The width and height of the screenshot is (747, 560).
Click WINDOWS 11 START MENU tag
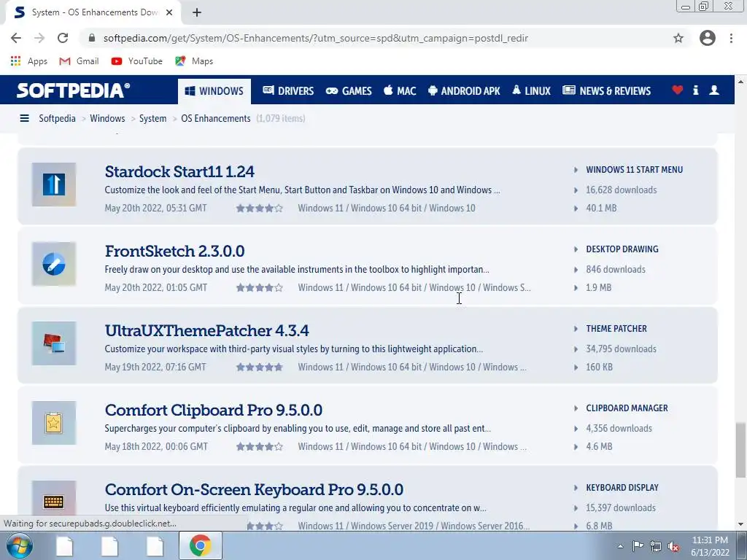pyautogui.click(x=634, y=169)
